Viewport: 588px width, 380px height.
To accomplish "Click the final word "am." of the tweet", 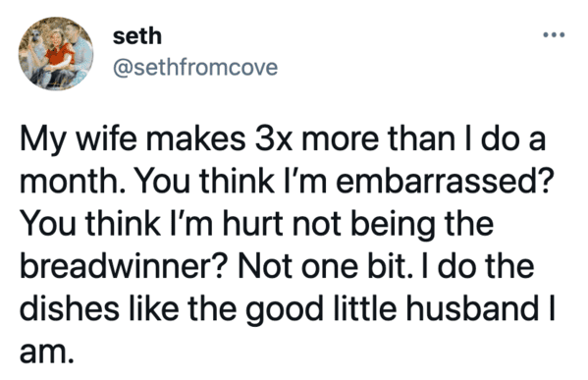I will point(46,353).
